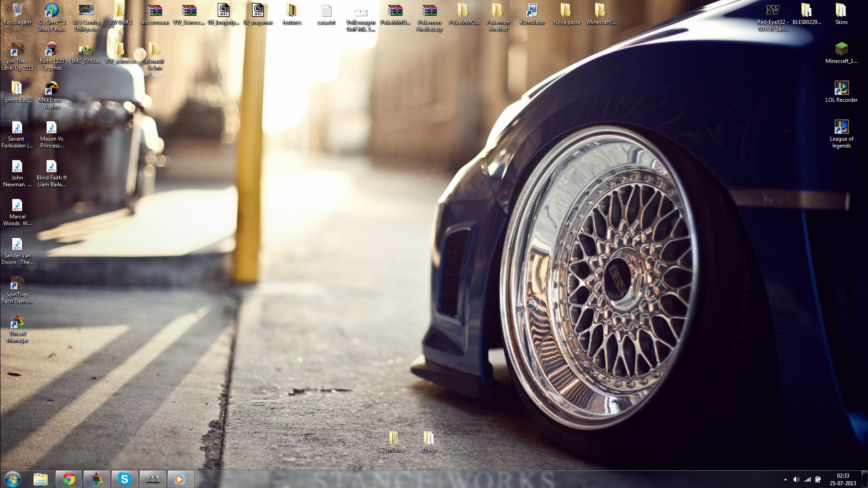
Task: Launch Thread Manager desktop shortcut
Action: 17,328
